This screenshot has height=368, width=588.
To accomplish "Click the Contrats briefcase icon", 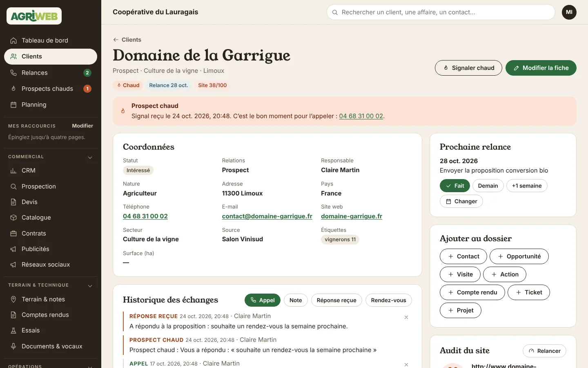I will [13, 233].
